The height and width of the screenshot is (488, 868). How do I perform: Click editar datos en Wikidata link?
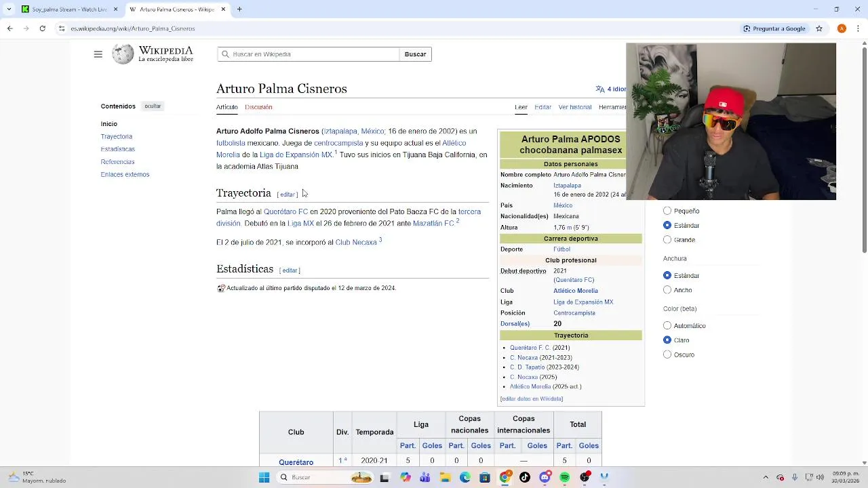tap(532, 399)
